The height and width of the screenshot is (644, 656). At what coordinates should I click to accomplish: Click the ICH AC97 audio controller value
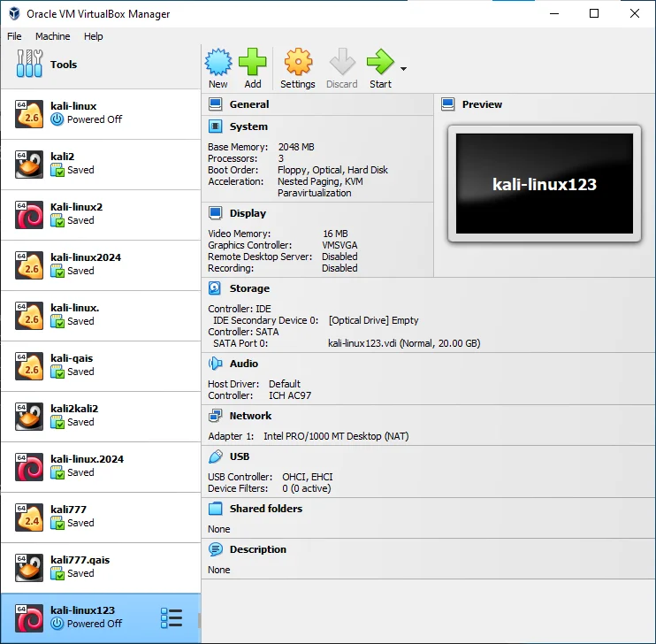tap(290, 395)
